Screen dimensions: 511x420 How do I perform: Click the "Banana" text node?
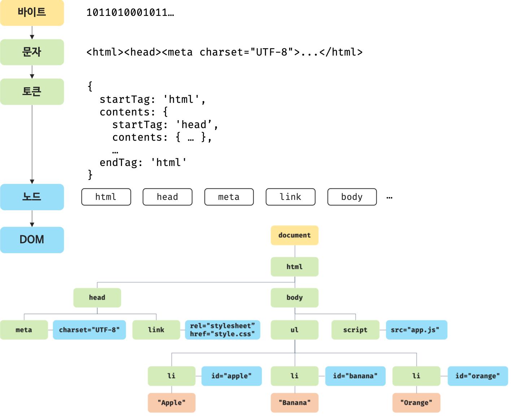[x=295, y=403]
